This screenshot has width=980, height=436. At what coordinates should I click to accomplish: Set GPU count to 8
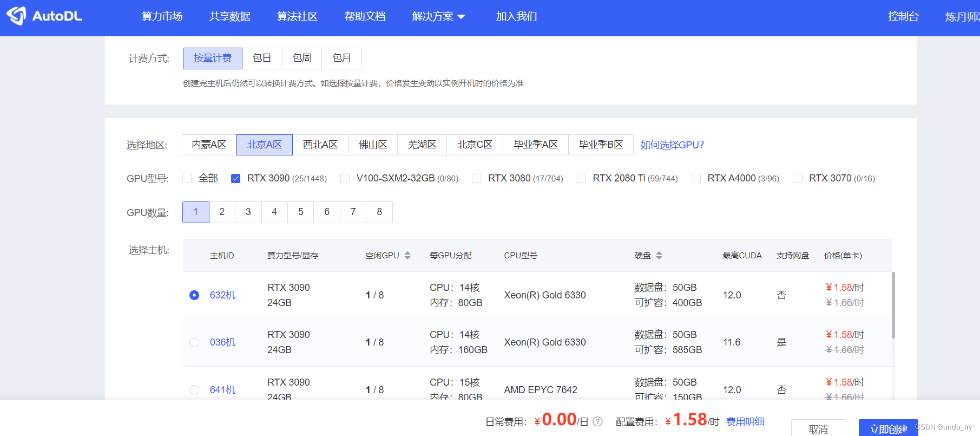(379, 212)
